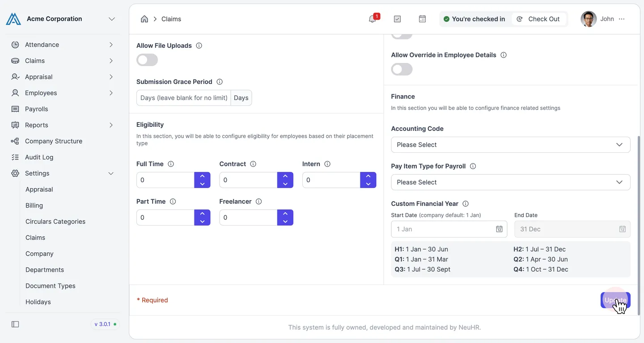644x343 pixels.
Task: Click the Attendance clock icon in sidebar
Action: point(15,45)
